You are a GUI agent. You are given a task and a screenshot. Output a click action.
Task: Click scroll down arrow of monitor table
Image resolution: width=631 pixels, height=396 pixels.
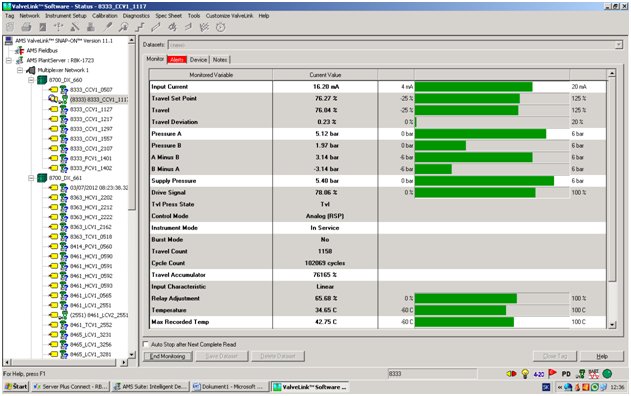(612, 325)
